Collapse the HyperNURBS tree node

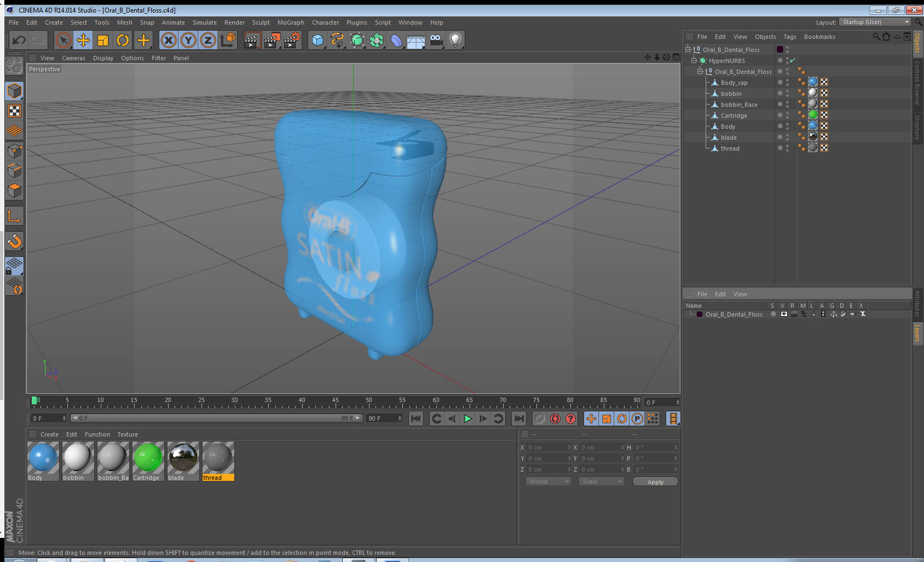point(694,60)
